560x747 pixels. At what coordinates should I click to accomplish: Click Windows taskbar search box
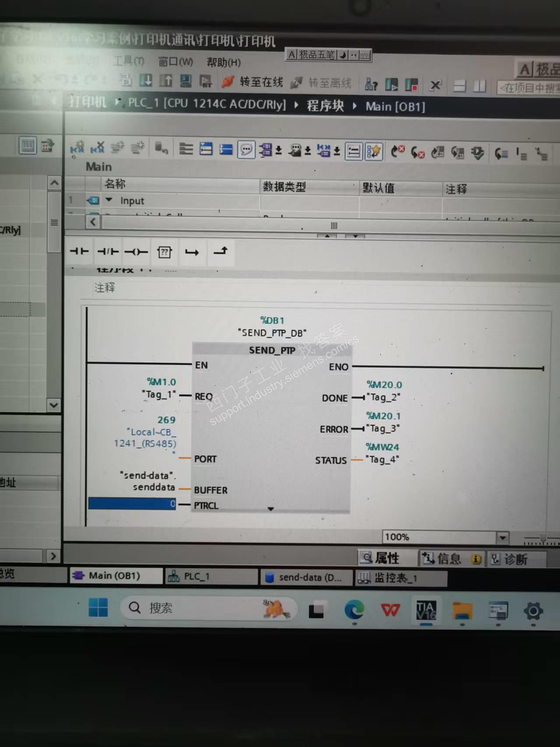click(209, 608)
